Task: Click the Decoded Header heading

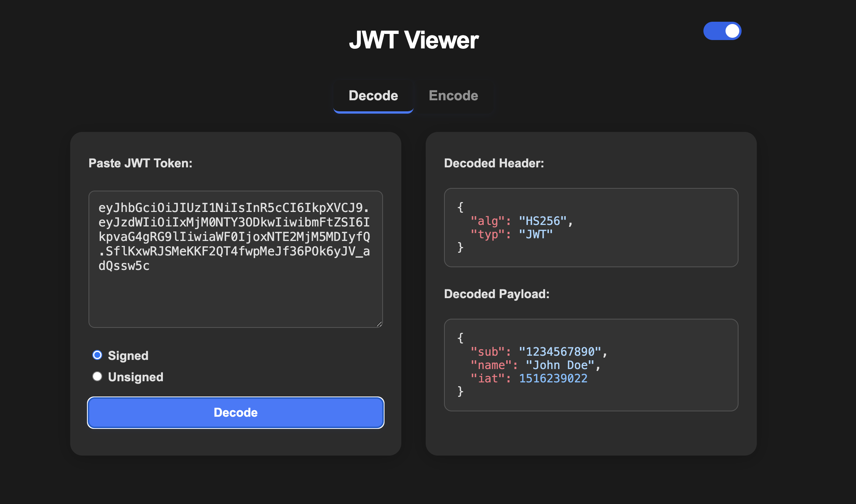Action: [x=494, y=163]
